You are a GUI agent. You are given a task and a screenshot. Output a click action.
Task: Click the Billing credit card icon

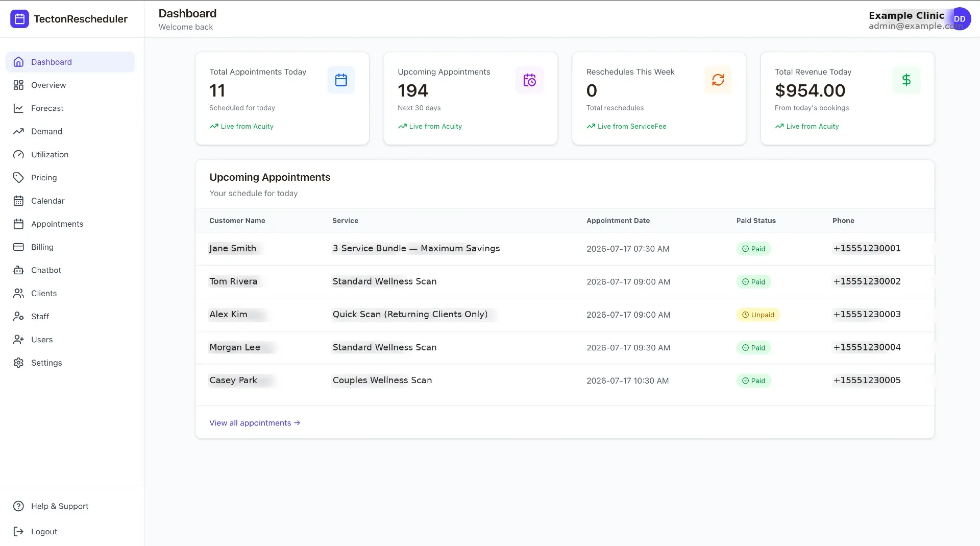(x=18, y=247)
